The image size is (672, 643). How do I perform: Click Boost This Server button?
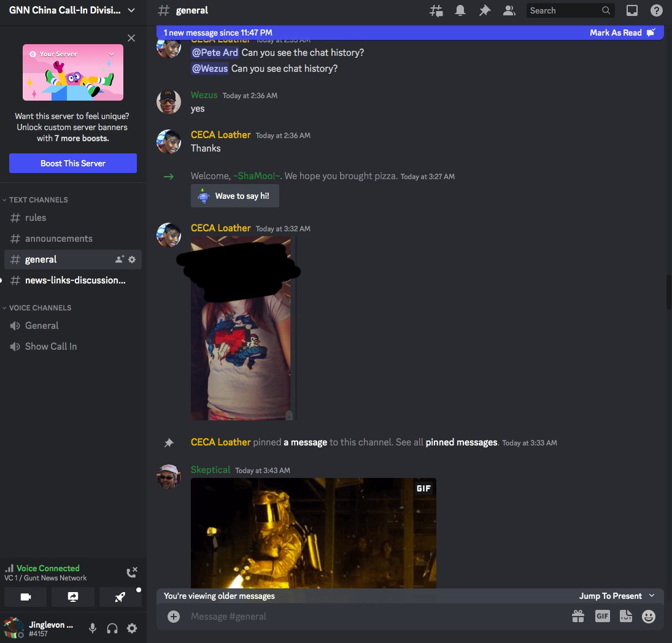click(x=73, y=163)
